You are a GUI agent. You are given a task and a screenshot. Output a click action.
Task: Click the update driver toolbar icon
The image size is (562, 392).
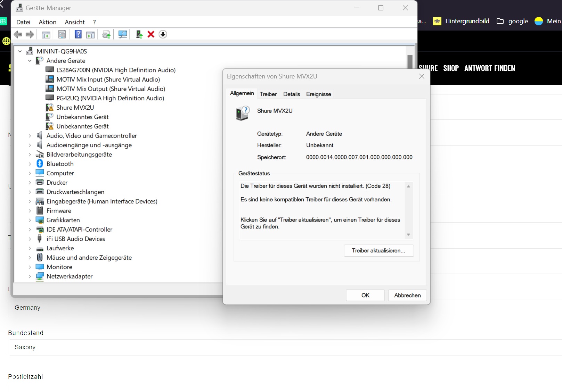pyautogui.click(x=106, y=34)
